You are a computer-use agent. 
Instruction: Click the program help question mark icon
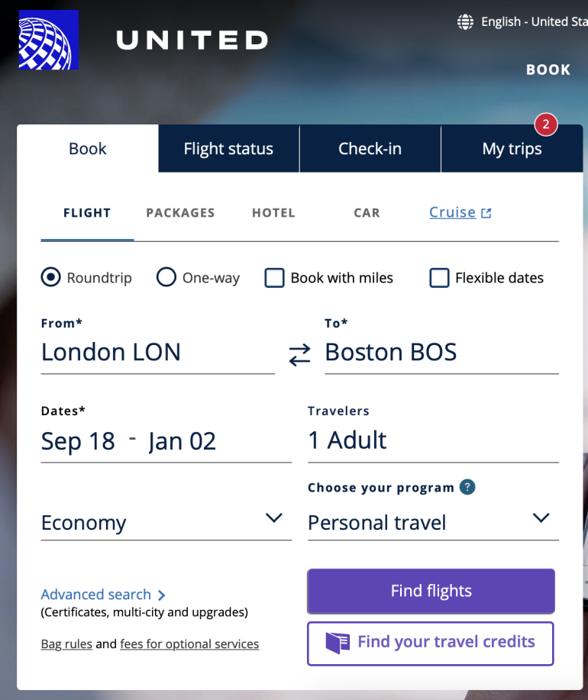coord(467,487)
